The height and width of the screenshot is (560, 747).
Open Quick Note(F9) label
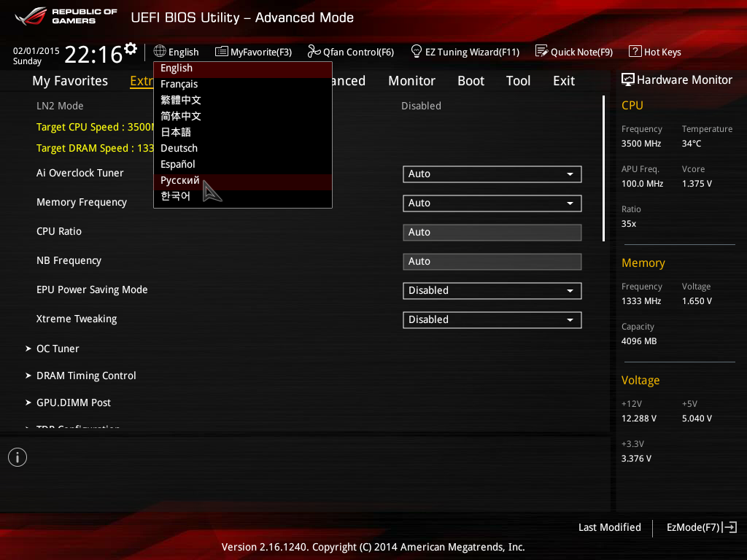[581, 52]
